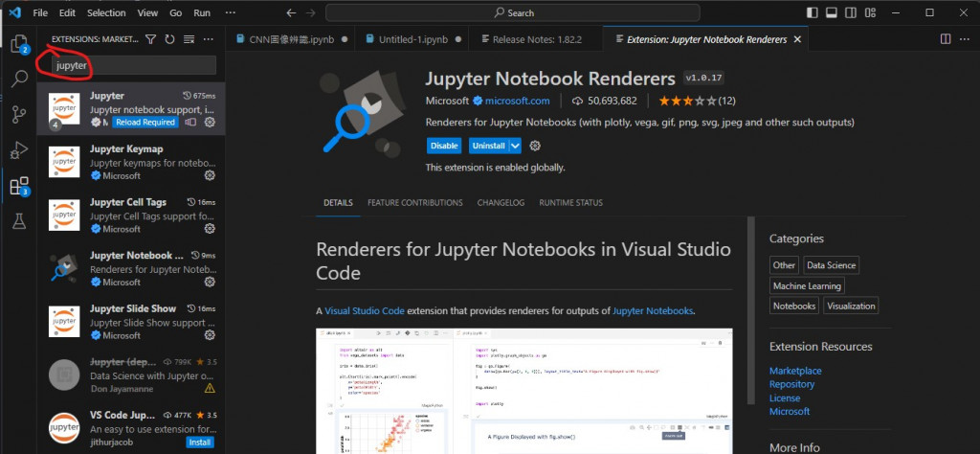Open the Run and Debug view

[19, 150]
